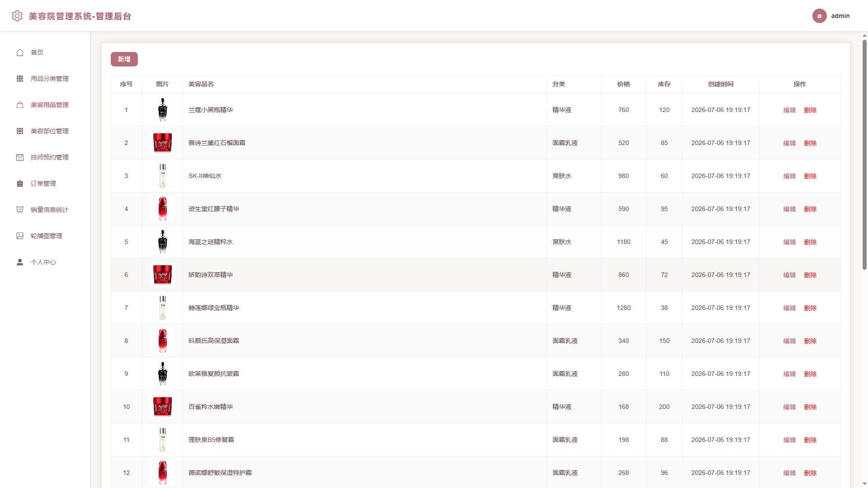Delete 薇诺娜舒敏保湿特护霜 product
The image size is (868, 488).
(810, 473)
